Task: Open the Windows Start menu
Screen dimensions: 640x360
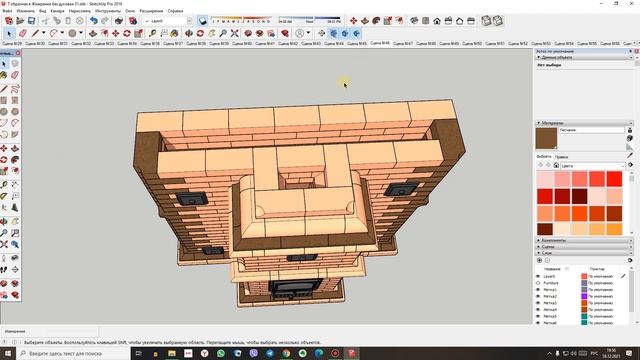Action: pyautogui.click(x=8, y=353)
